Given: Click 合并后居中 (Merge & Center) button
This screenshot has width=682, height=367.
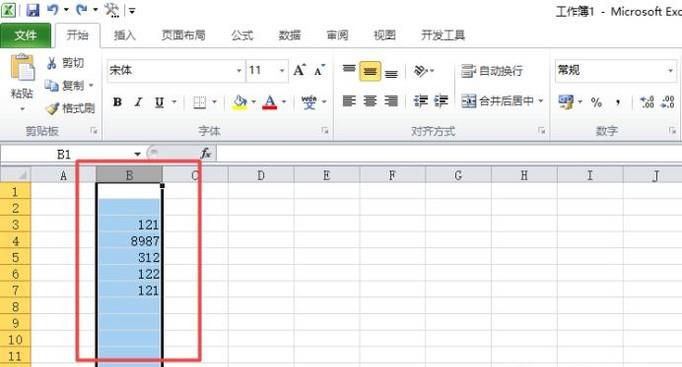Looking at the screenshot, I should (x=498, y=101).
